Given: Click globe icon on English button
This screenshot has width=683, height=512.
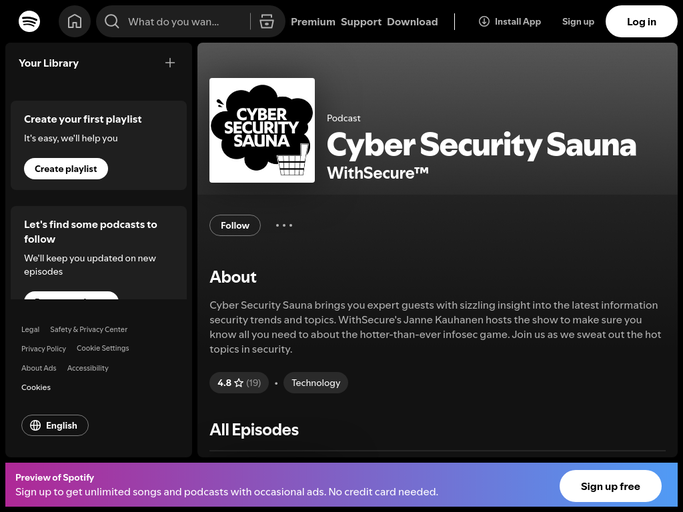Looking at the screenshot, I should 35,425.
